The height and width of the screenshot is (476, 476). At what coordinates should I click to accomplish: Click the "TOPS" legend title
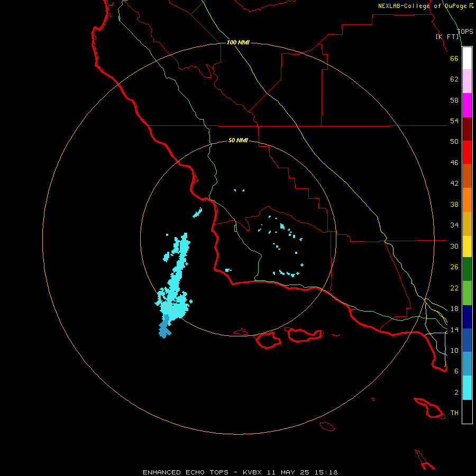click(x=465, y=31)
